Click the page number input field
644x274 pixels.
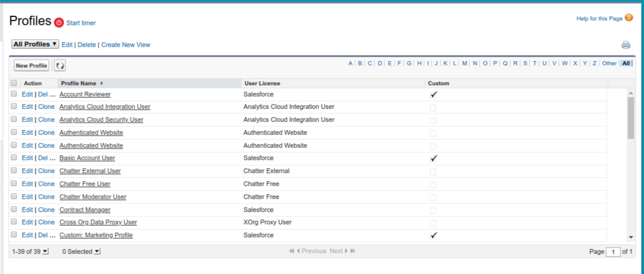[614, 252]
